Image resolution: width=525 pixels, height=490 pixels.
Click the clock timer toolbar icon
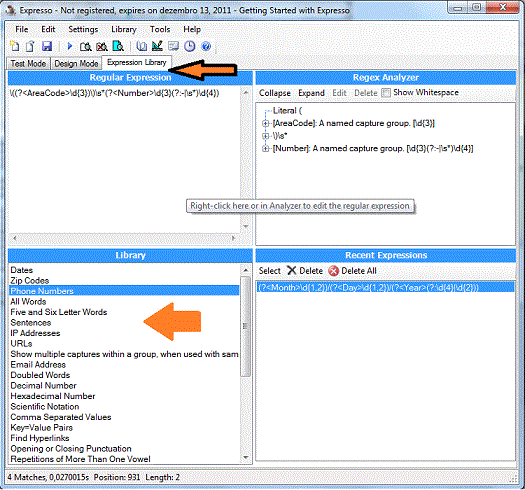coord(190,46)
